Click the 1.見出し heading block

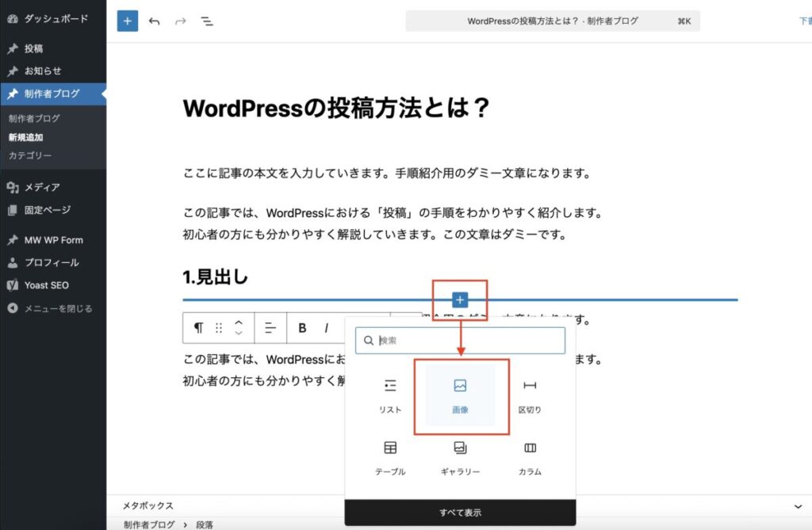point(216,277)
